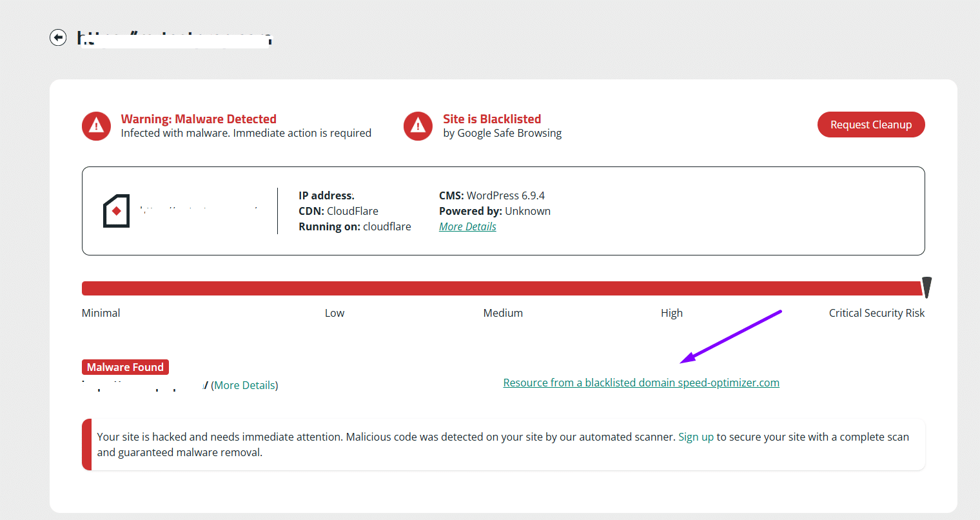The image size is (980, 520).
Task: Click the High risk label
Action: [x=671, y=313]
